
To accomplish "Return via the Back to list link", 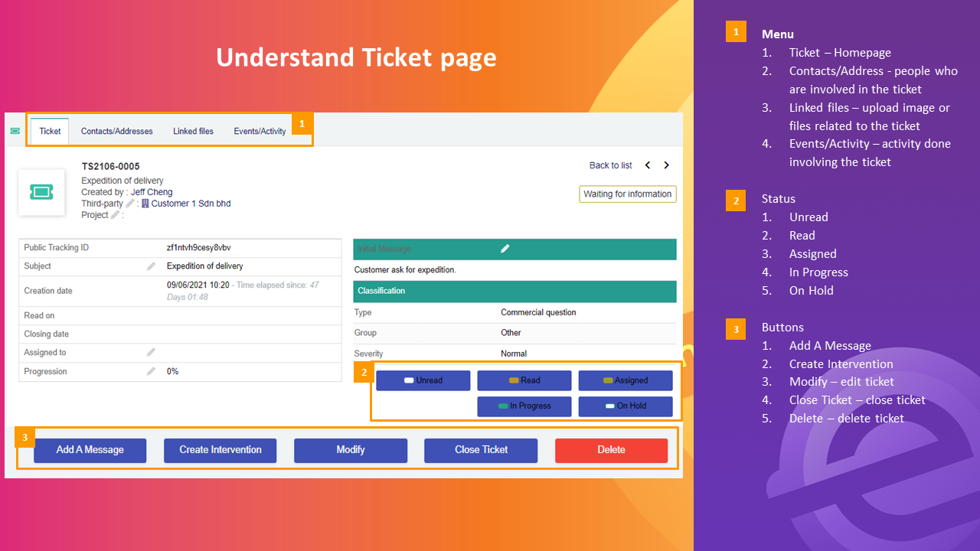I will click(x=610, y=165).
